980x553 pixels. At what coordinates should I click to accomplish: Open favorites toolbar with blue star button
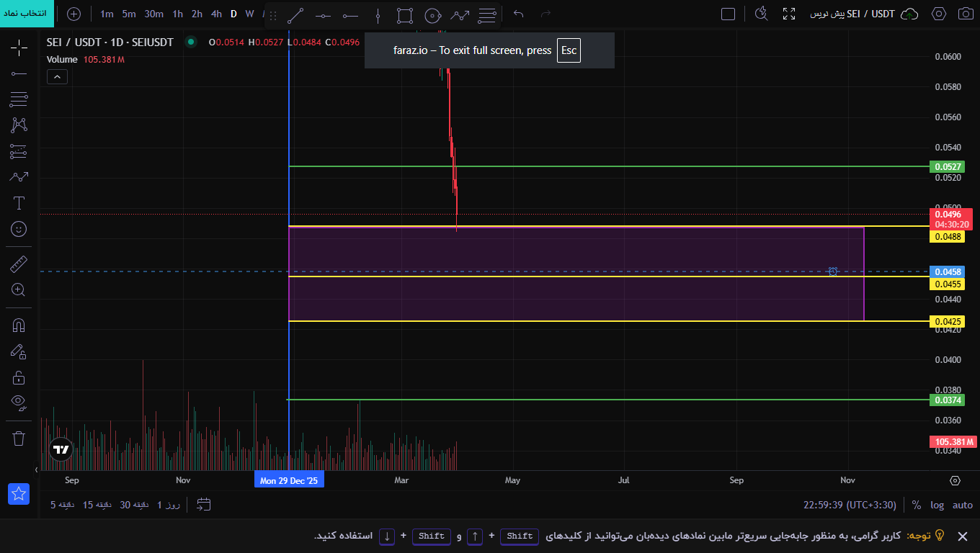pyautogui.click(x=19, y=494)
